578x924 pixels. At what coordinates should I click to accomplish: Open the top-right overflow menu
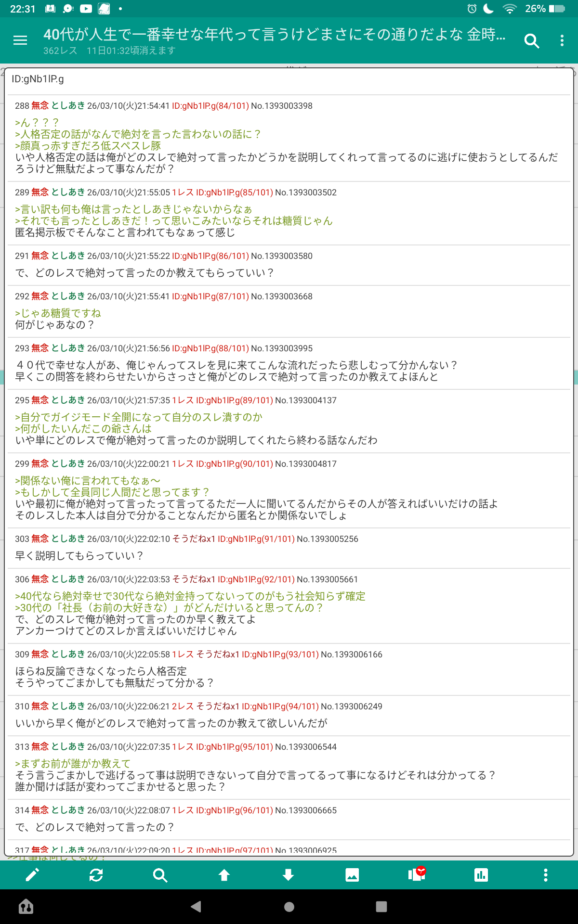(x=562, y=41)
